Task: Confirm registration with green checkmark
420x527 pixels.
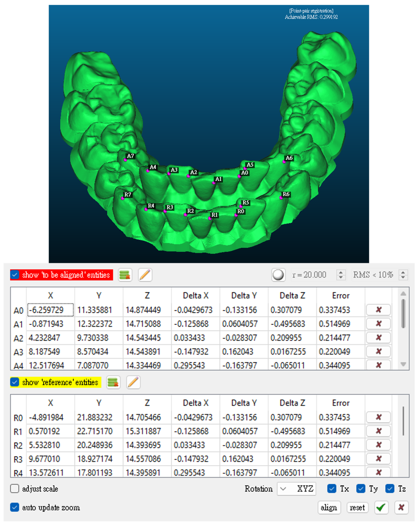Action: [381, 508]
